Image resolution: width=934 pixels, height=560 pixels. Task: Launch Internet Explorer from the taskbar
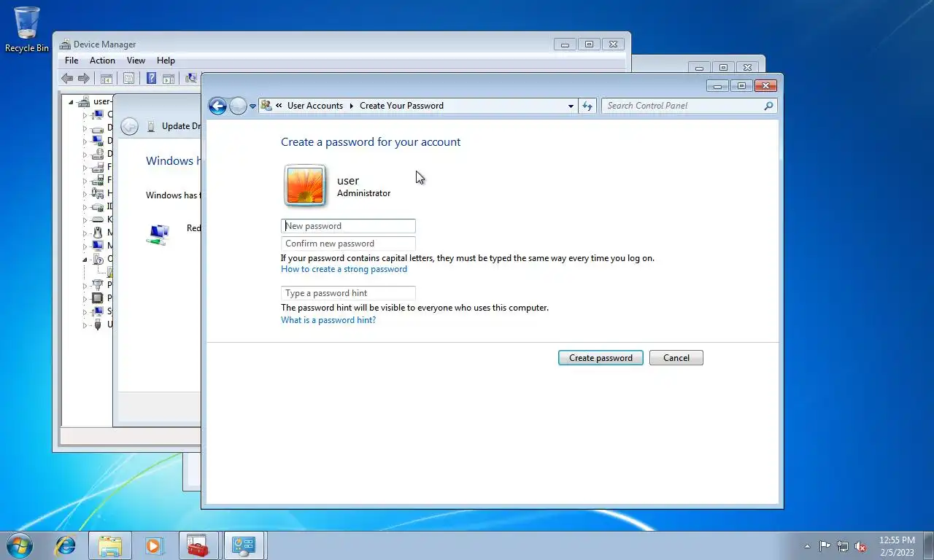coord(66,545)
